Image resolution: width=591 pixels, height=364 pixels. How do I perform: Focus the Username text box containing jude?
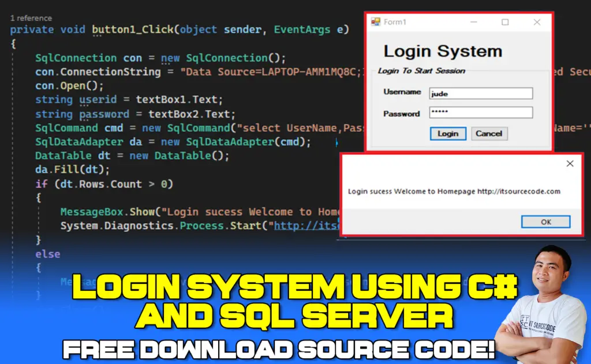(x=480, y=93)
